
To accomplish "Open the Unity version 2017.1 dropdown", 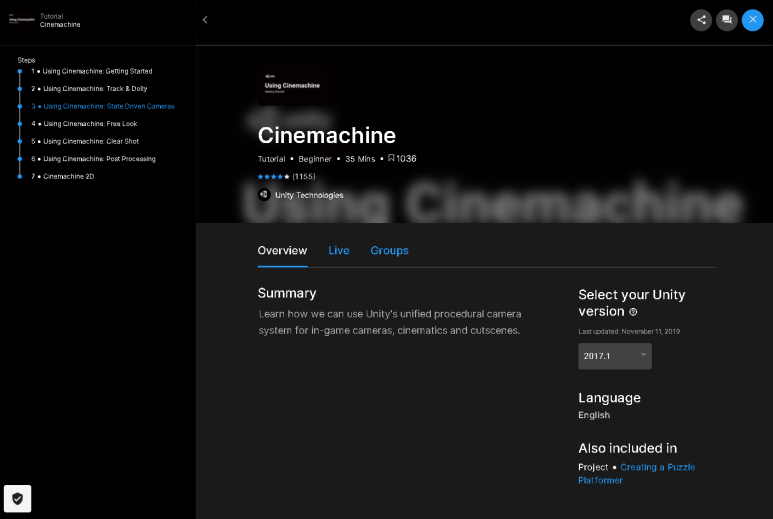I will (x=615, y=356).
